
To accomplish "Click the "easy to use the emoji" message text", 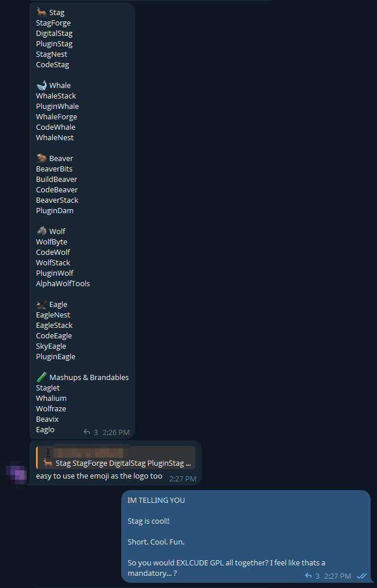I will pos(99,476).
